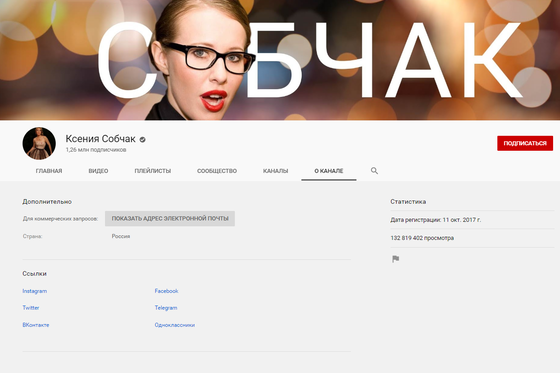Click the channel banner image
560x373 pixels.
(x=280, y=60)
